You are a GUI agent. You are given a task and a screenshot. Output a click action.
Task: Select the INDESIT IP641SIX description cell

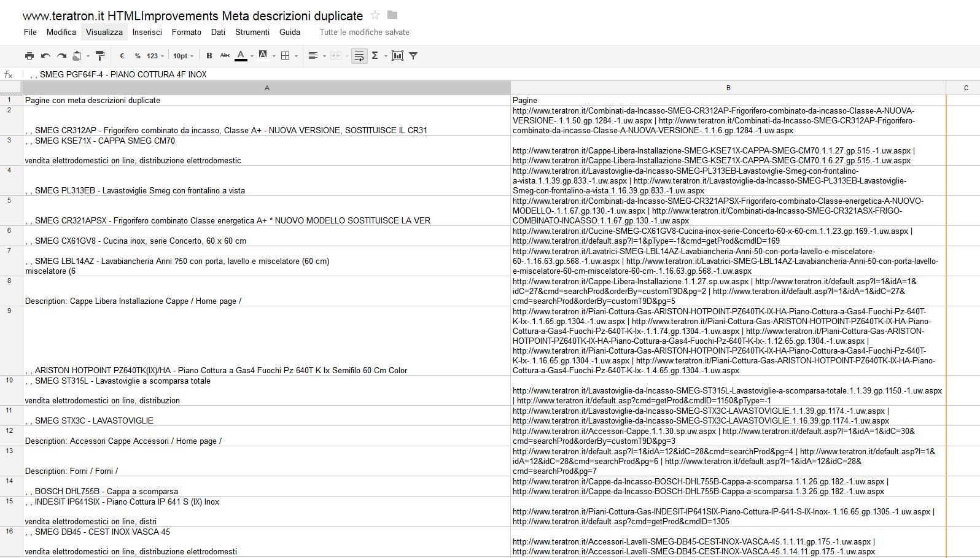point(267,511)
